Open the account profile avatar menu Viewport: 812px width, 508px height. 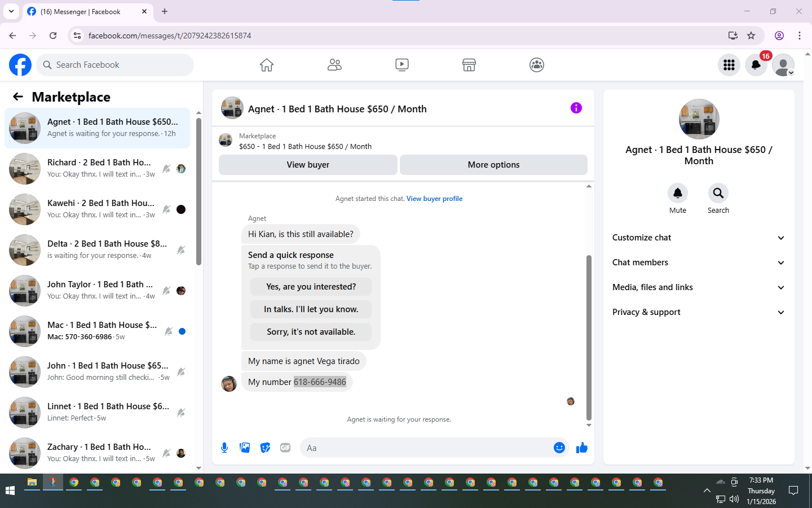[783, 65]
